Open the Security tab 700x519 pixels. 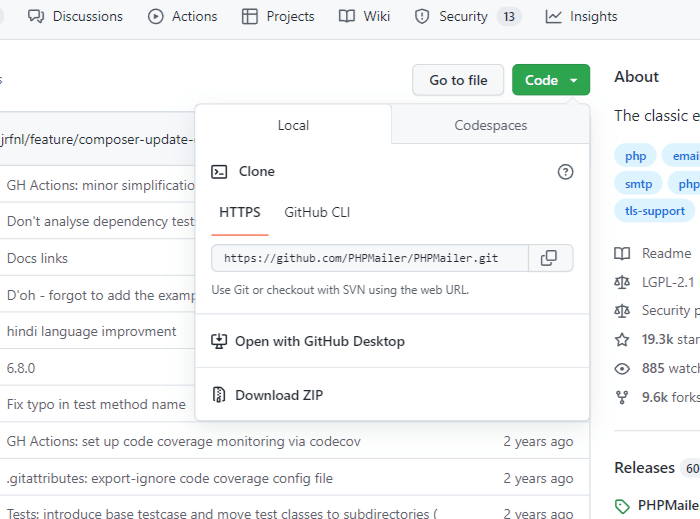click(467, 17)
